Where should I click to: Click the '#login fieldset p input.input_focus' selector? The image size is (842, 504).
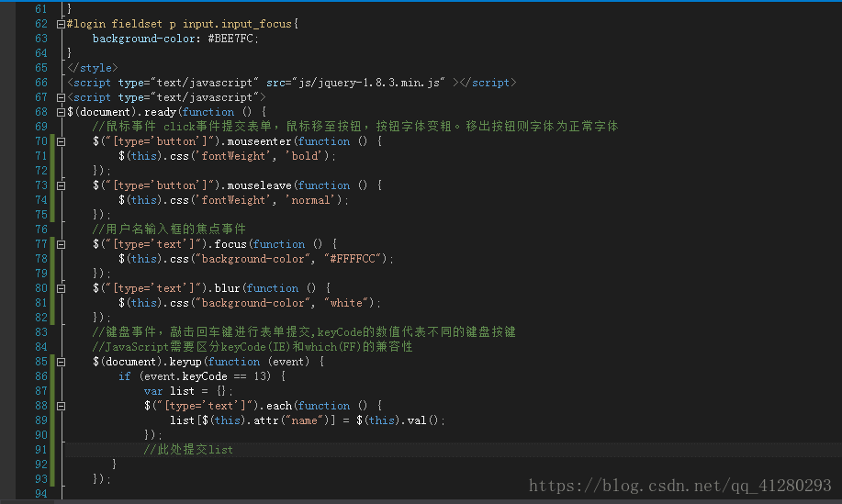click(x=179, y=24)
